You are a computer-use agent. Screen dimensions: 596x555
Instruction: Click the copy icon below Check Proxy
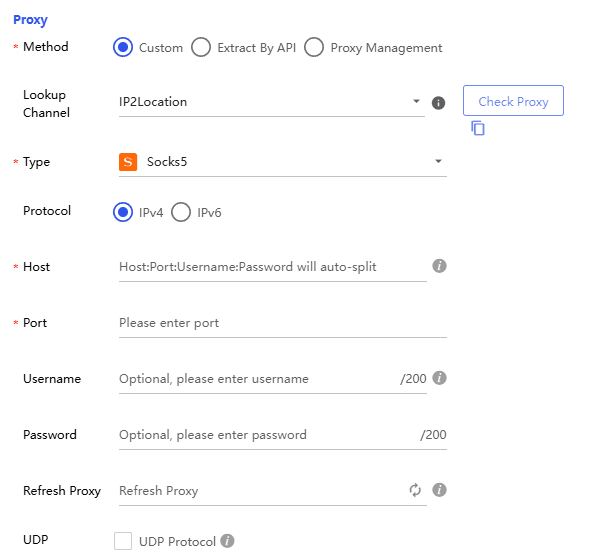pyautogui.click(x=478, y=128)
